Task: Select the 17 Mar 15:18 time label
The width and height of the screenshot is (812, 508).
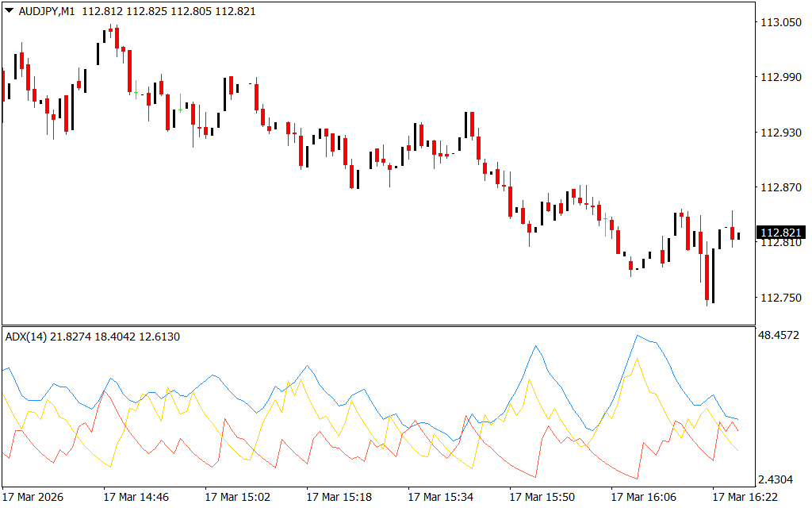Action: tap(339, 497)
